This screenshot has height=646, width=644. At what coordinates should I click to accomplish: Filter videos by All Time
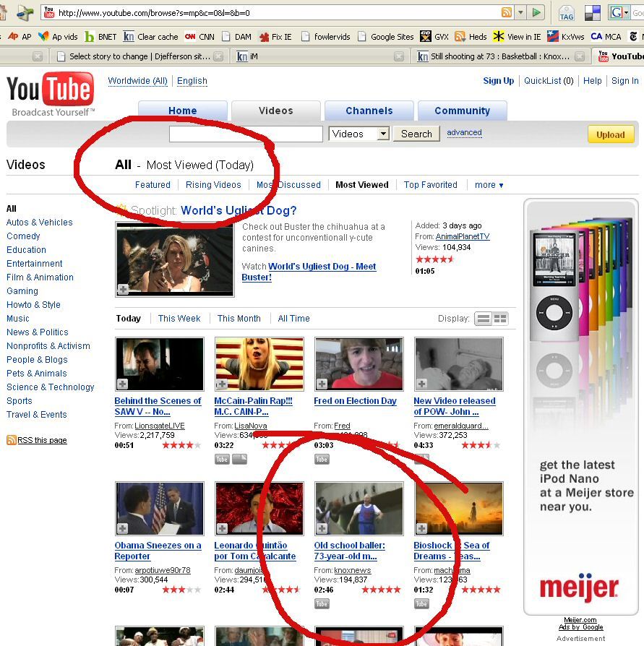293,319
